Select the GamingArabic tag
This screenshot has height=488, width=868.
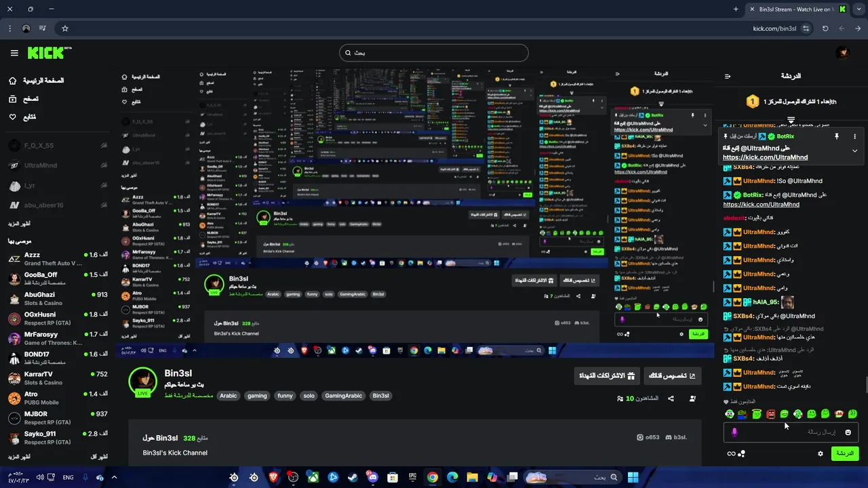pos(343,396)
